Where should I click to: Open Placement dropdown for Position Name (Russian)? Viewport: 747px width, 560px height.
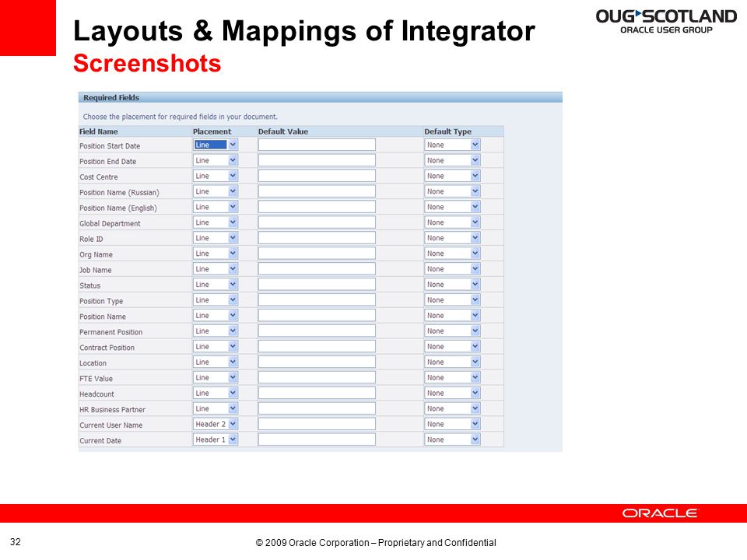point(216,191)
